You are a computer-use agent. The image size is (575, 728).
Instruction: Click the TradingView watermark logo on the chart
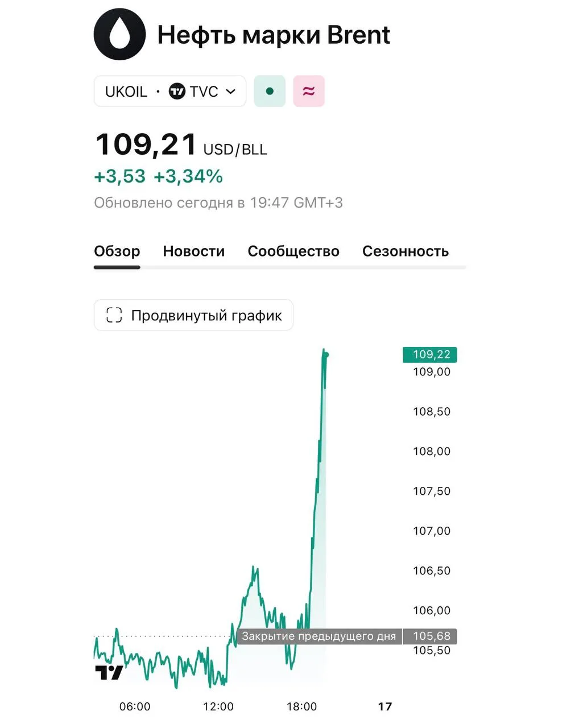[109, 672]
